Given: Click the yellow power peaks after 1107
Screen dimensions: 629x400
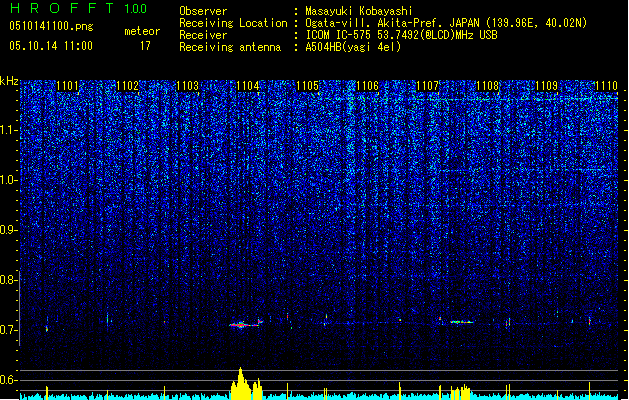Looking at the screenshot, I should [x=460, y=392].
